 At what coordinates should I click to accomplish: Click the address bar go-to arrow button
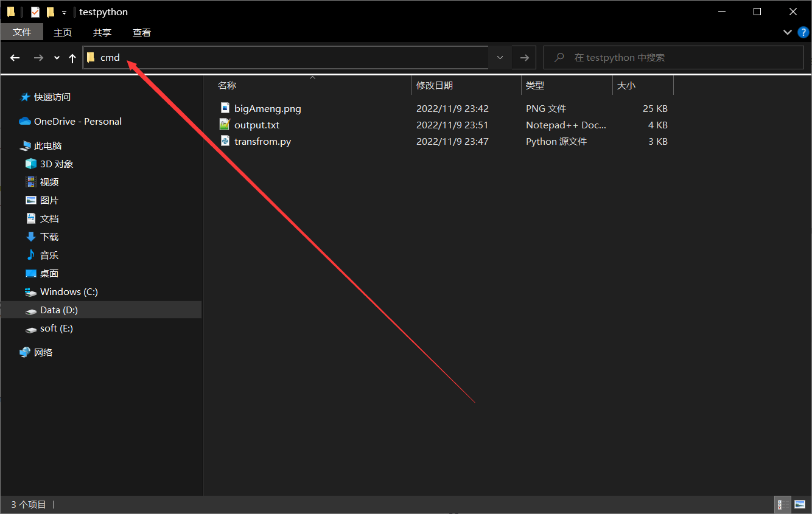pyautogui.click(x=524, y=58)
